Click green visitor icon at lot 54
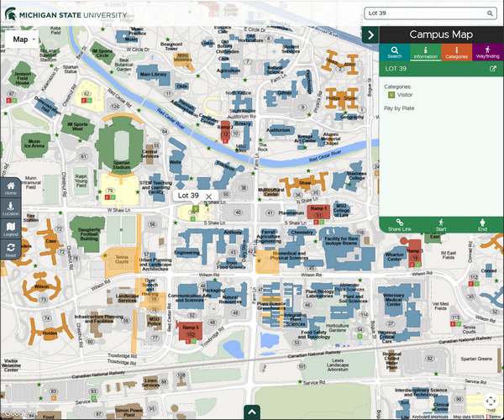Viewport: 504px width, 420px height. click(360, 337)
